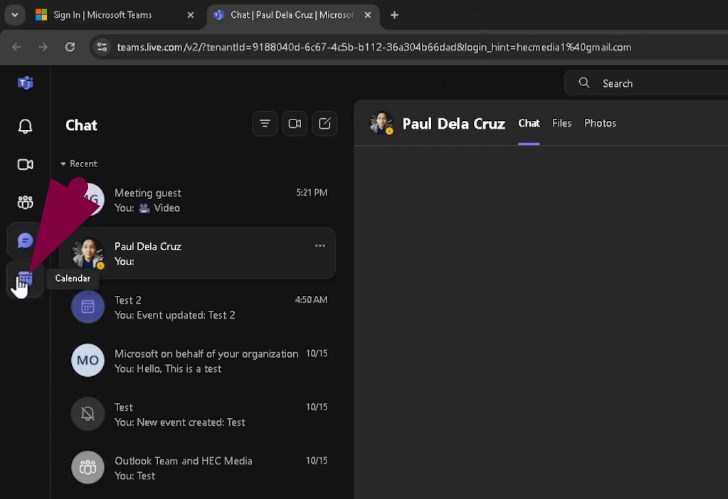
Task: Click the Chat pane heading
Action: click(x=81, y=125)
